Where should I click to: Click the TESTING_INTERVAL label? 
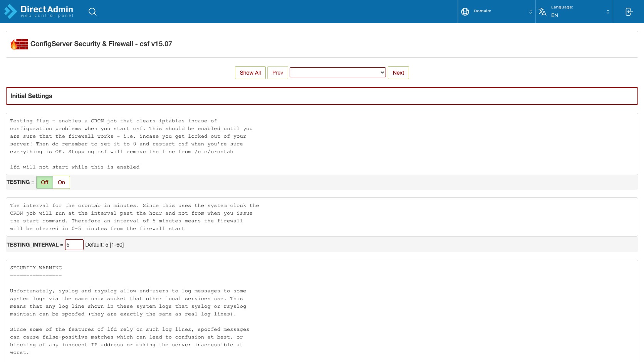pyautogui.click(x=33, y=245)
